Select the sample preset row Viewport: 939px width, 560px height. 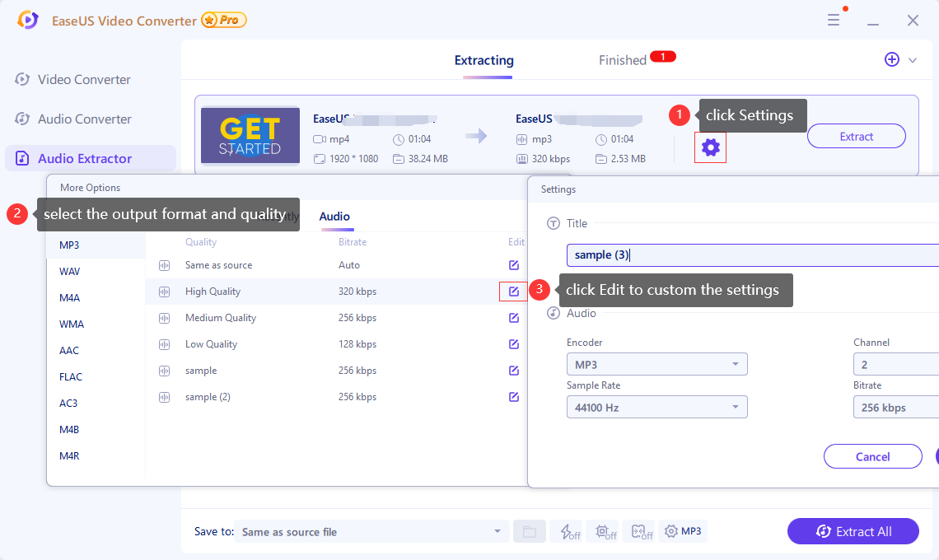point(336,371)
